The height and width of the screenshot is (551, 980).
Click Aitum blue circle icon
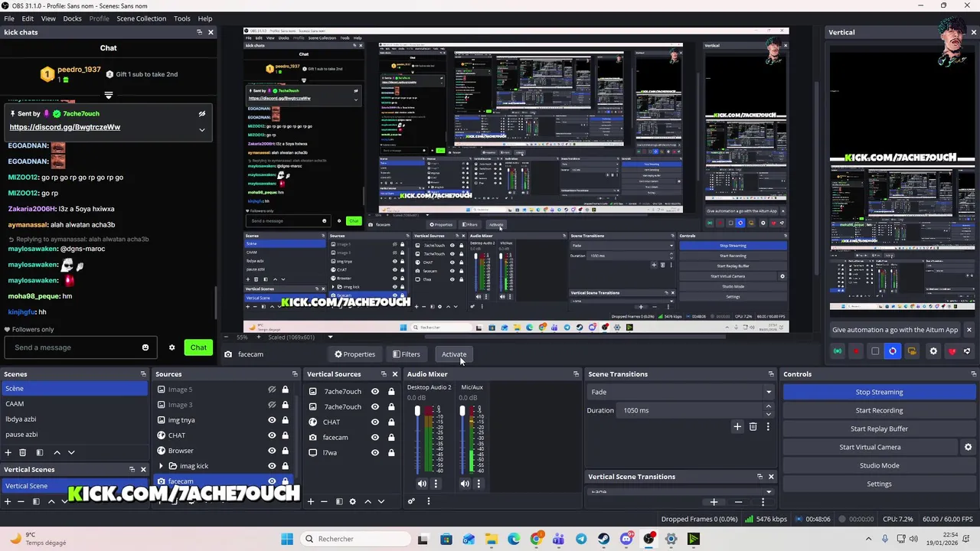pyautogui.click(x=893, y=351)
